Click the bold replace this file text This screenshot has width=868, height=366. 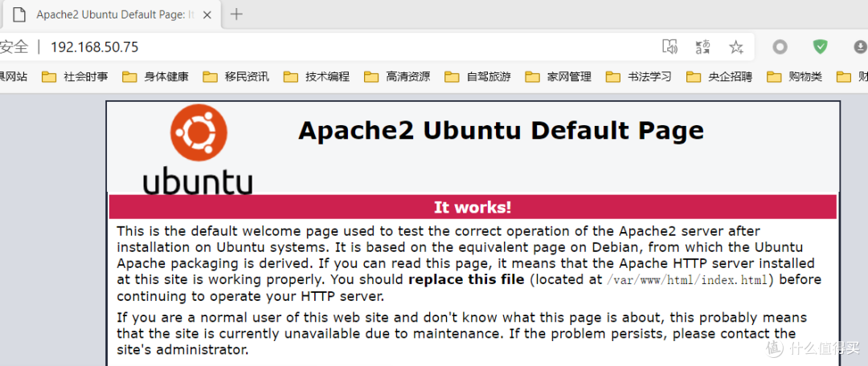coord(466,279)
